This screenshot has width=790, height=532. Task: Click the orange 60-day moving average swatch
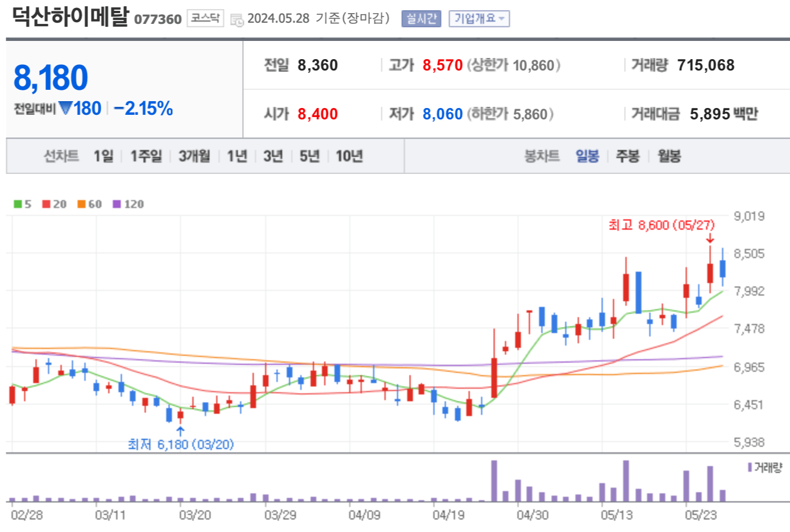81,204
